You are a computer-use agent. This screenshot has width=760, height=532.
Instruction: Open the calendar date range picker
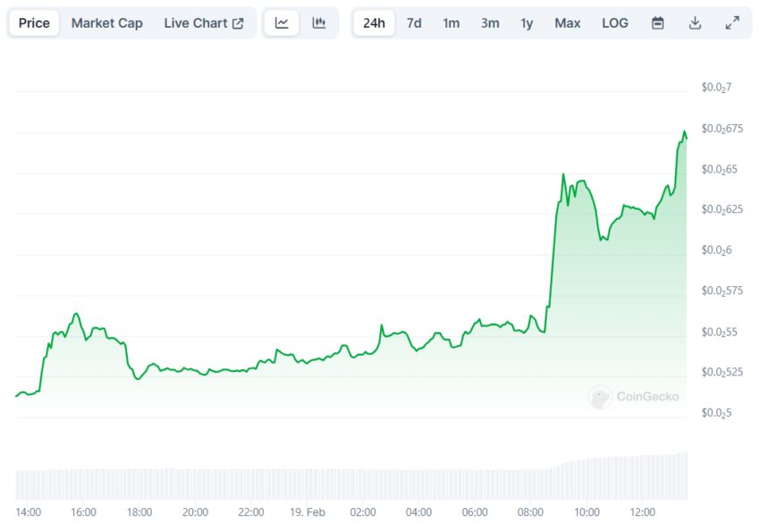tap(658, 23)
